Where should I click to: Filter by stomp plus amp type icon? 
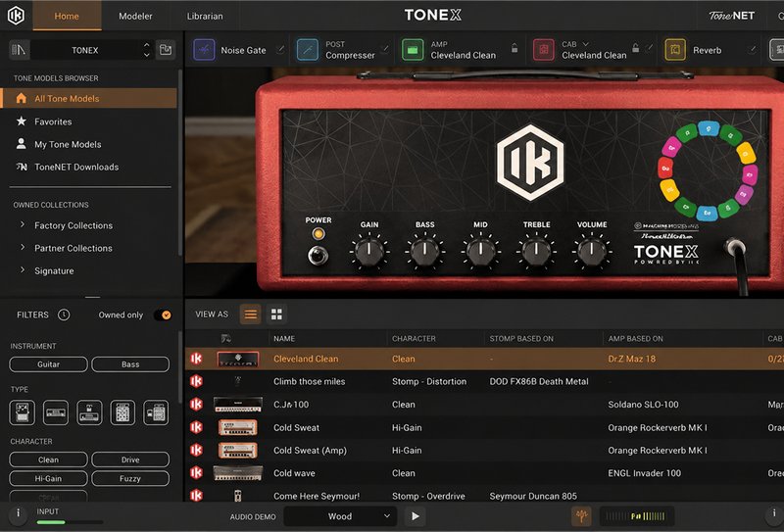pos(89,412)
